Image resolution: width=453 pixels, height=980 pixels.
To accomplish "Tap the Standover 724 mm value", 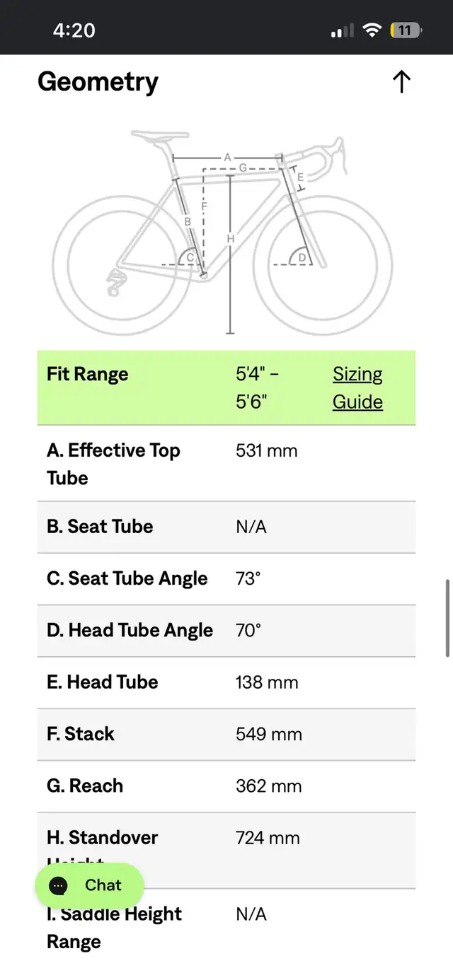I will tap(268, 838).
